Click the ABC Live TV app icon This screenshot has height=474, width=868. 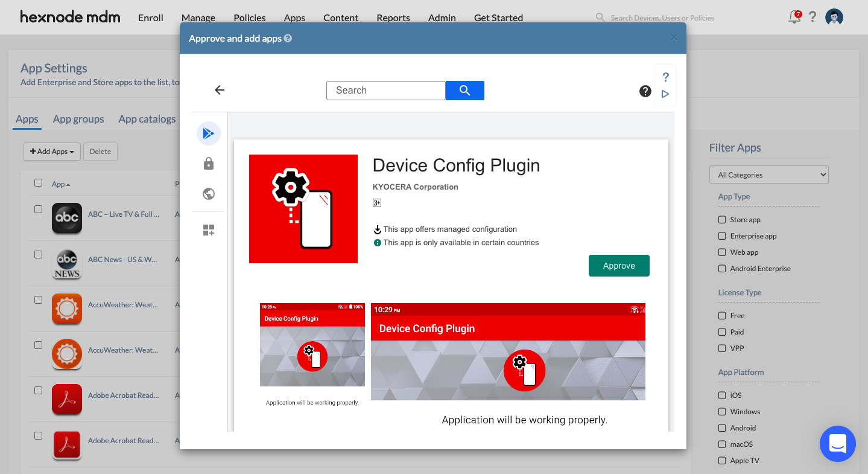[x=67, y=218]
